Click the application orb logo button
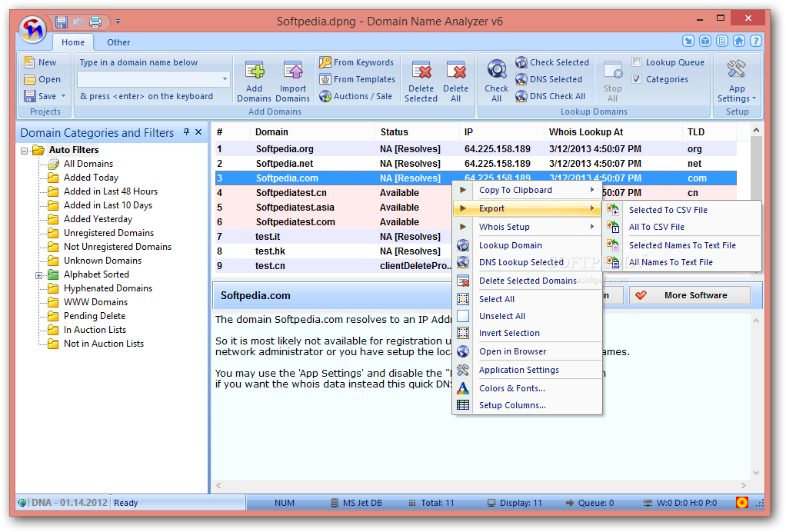This screenshot has width=786, height=532. pos(33,29)
